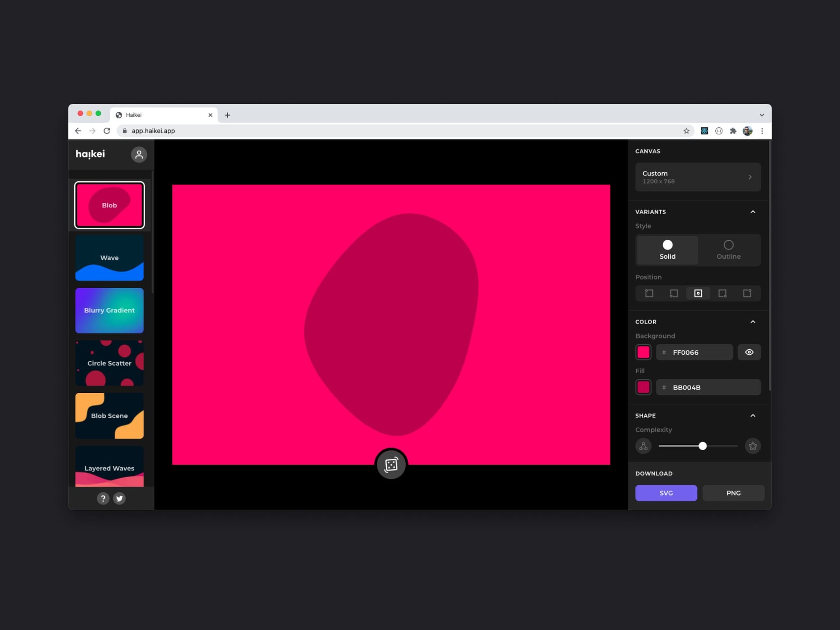This screenshot has height=630, width=840.
Task: Select the Solid style option
Action: click(667, 250)
